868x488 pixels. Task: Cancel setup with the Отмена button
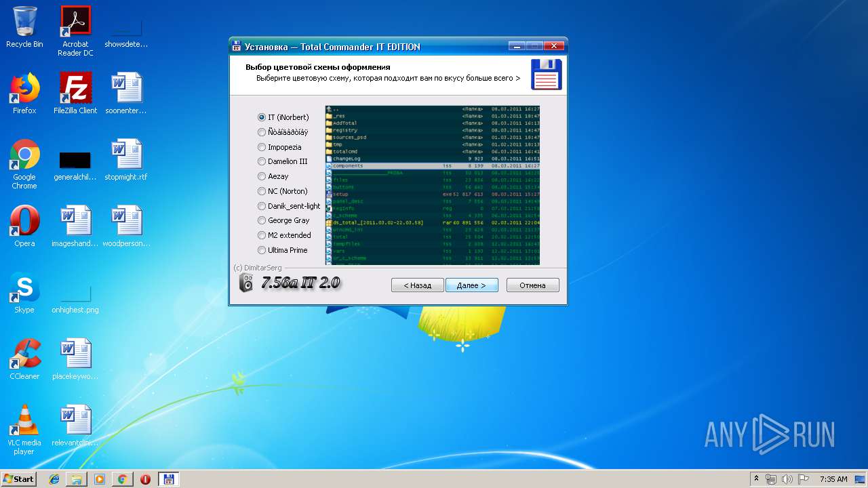(533, 285)
